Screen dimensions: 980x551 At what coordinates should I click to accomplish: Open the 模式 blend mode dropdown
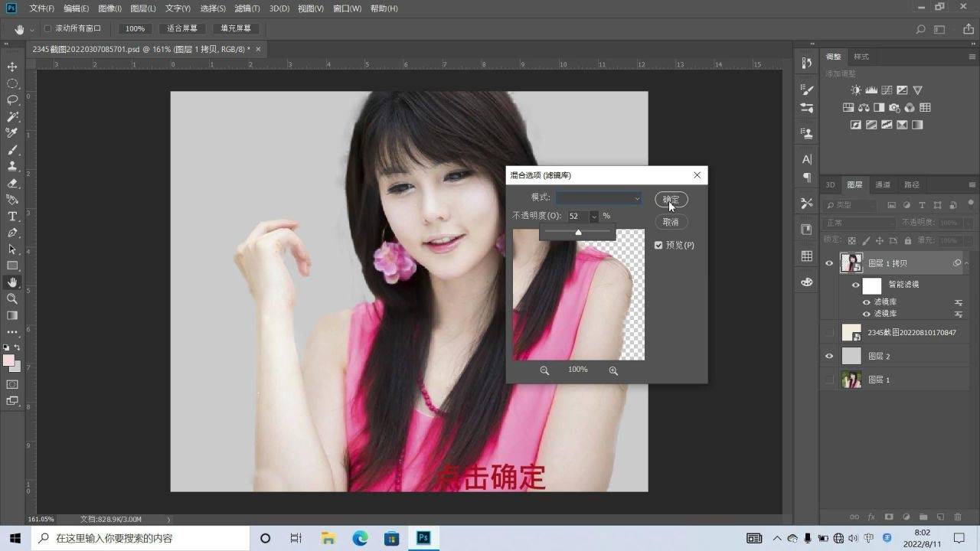(x=599, y=198)
